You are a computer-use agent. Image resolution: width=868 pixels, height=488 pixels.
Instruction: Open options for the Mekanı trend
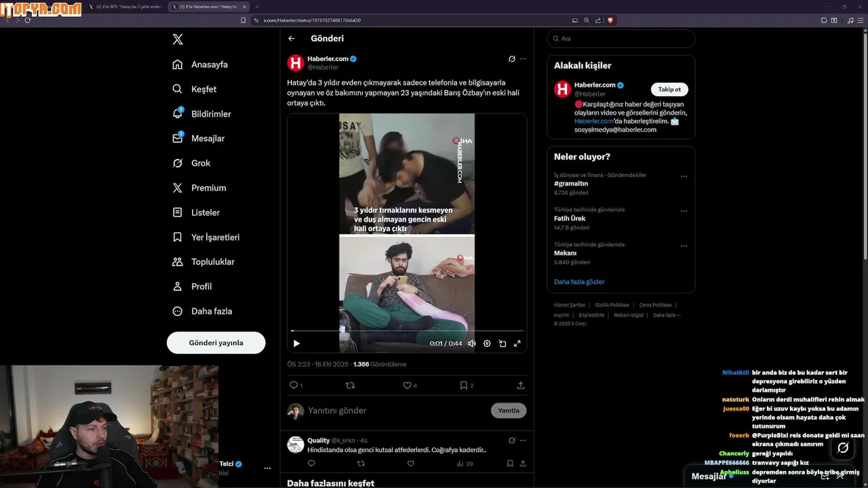click(x=684, y=245)
